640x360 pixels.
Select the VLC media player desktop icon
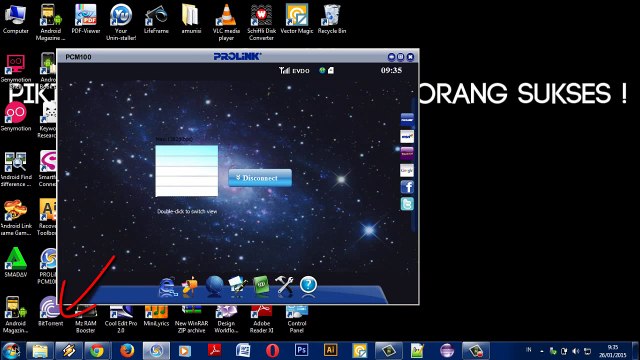[x=226, y=23]
